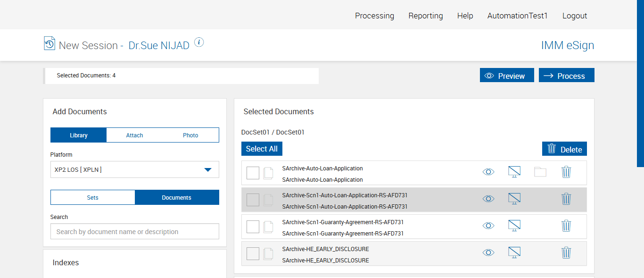644x278 pixels.
Task: Click the Select All button
Action: 262,149
